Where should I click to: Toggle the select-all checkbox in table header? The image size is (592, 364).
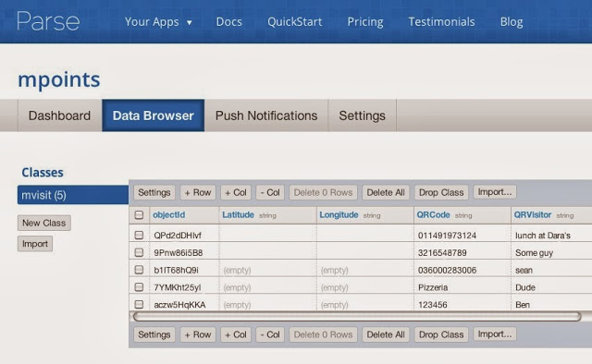pyautogui.click(x=139, y=215)
